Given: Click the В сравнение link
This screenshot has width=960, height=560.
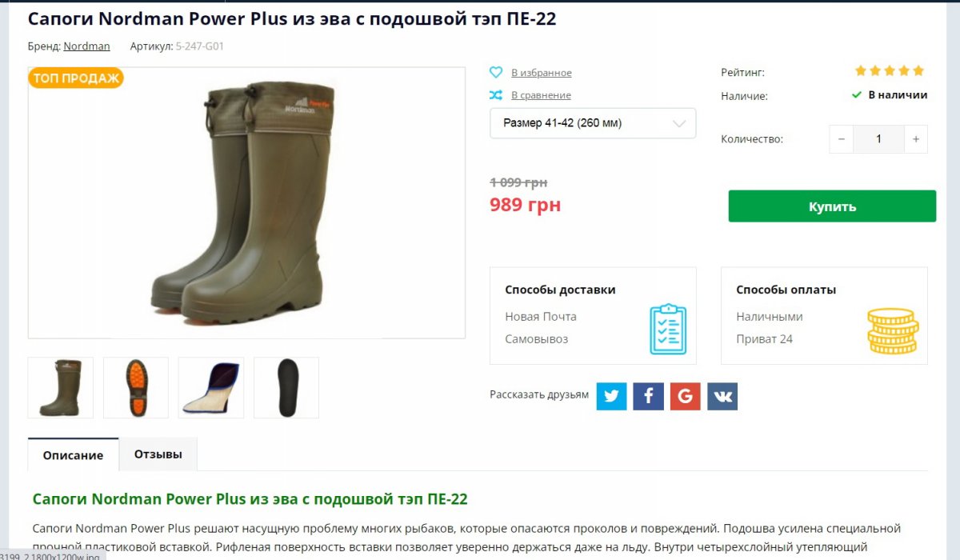Looking at the screenshot, I should [x=541, y=95].
